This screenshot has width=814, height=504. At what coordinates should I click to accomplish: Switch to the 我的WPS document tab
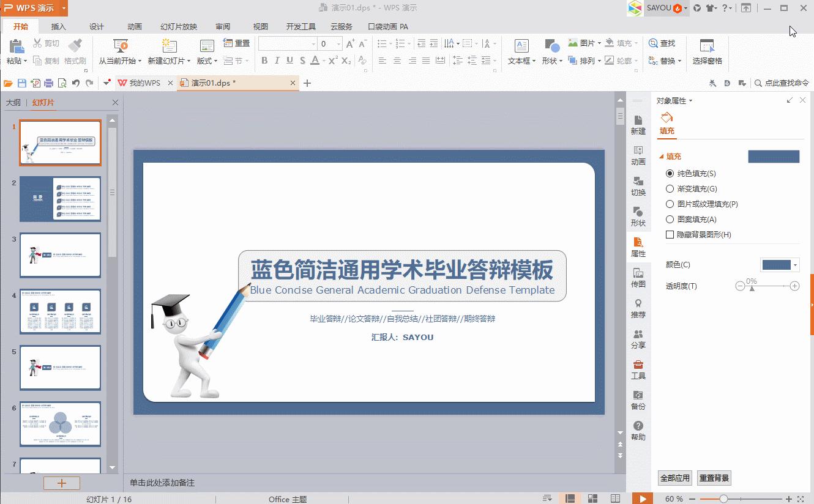[145, 82]
